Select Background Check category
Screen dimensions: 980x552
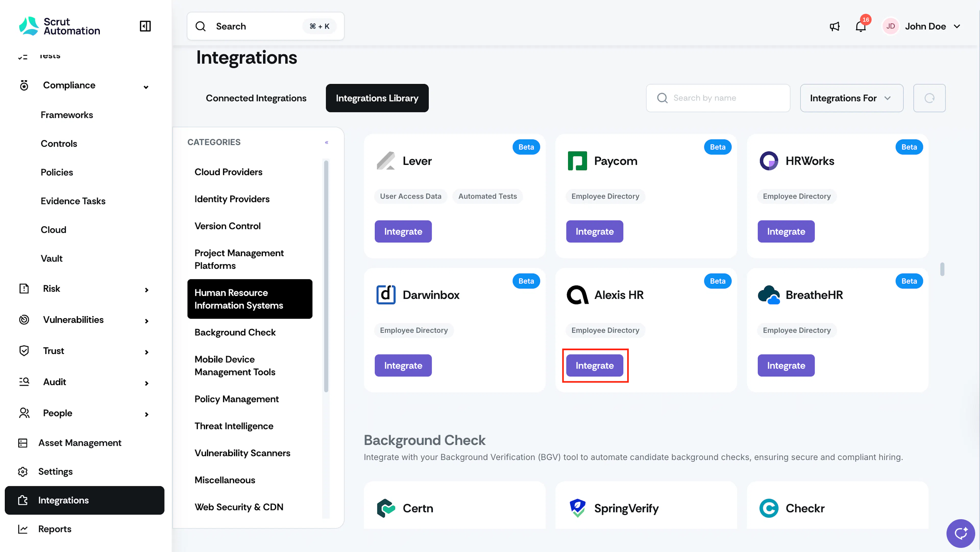(x=235, y=333)
